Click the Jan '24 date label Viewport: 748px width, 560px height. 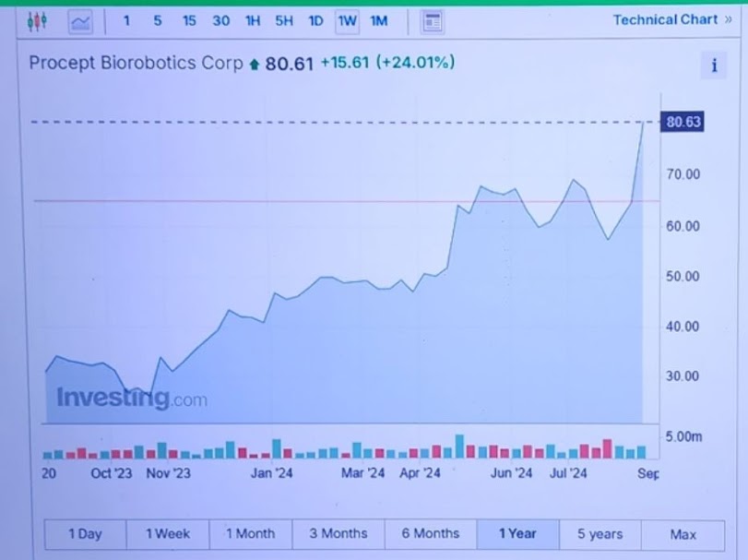272,473
